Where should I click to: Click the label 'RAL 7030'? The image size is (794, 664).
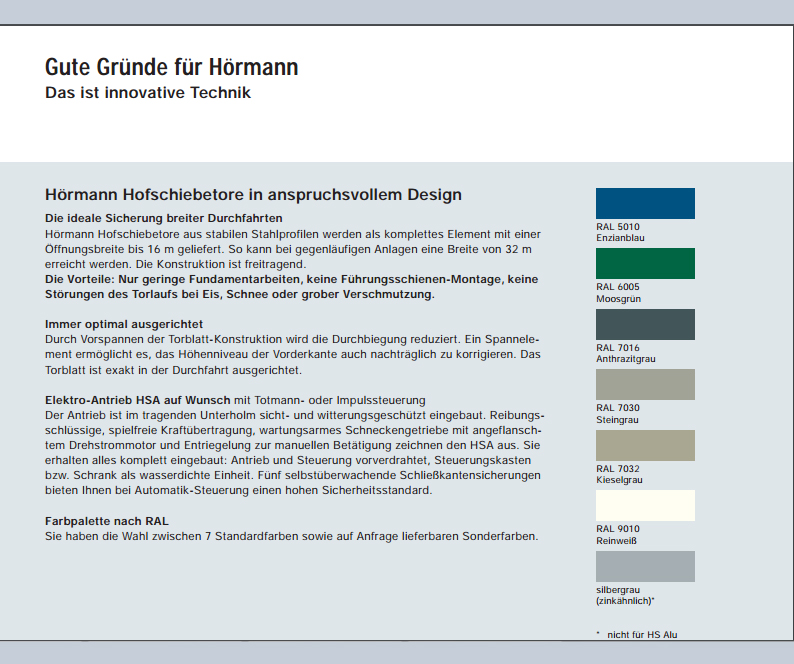coord(618,408)
